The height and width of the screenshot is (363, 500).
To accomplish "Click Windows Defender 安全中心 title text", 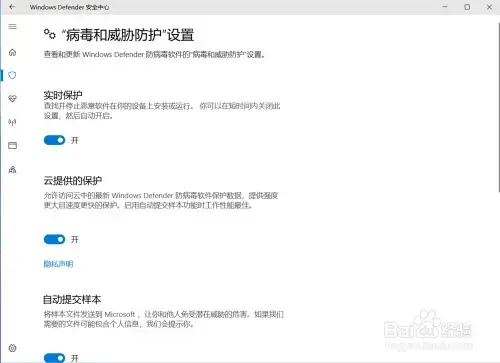I will point(69,7).
